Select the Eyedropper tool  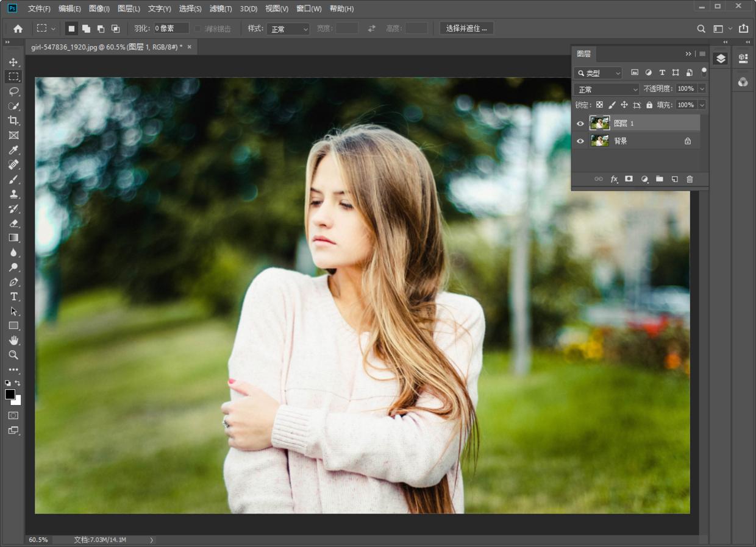(13, 150)
